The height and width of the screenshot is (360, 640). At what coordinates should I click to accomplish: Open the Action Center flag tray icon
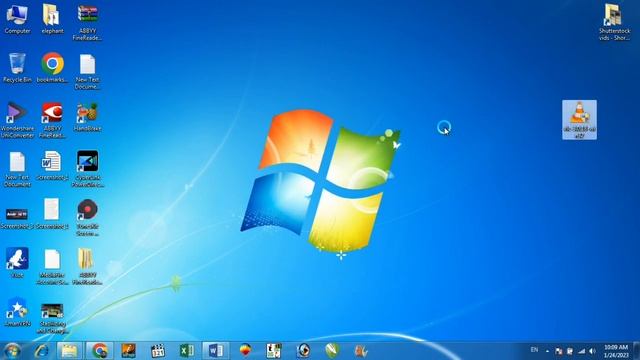coord(559,351)
